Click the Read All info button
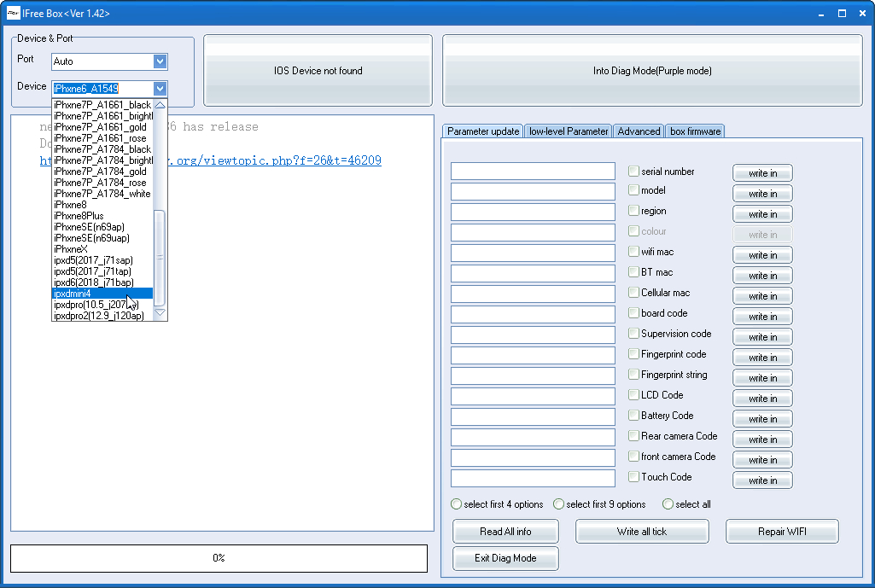875x588 pixels. [x=505, y=532]
